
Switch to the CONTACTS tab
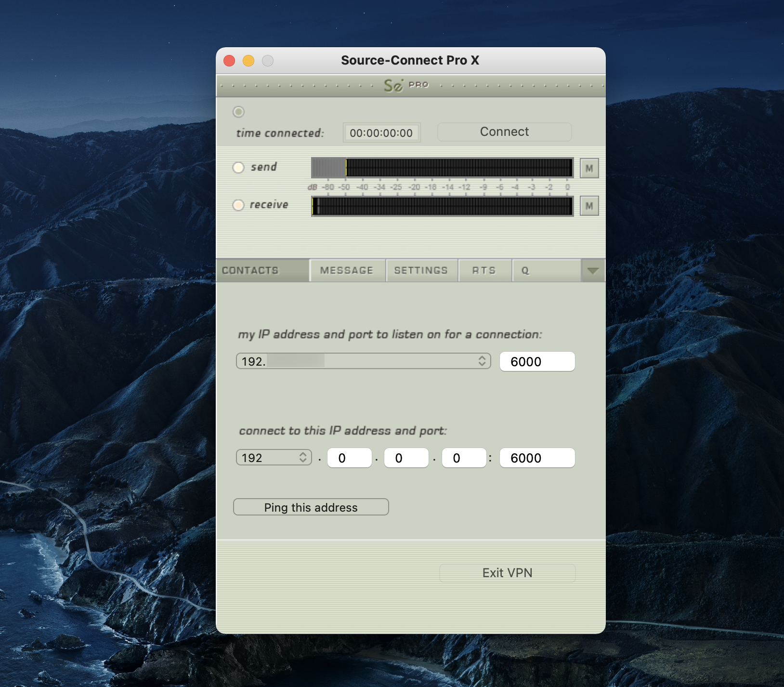click(250, 271)
